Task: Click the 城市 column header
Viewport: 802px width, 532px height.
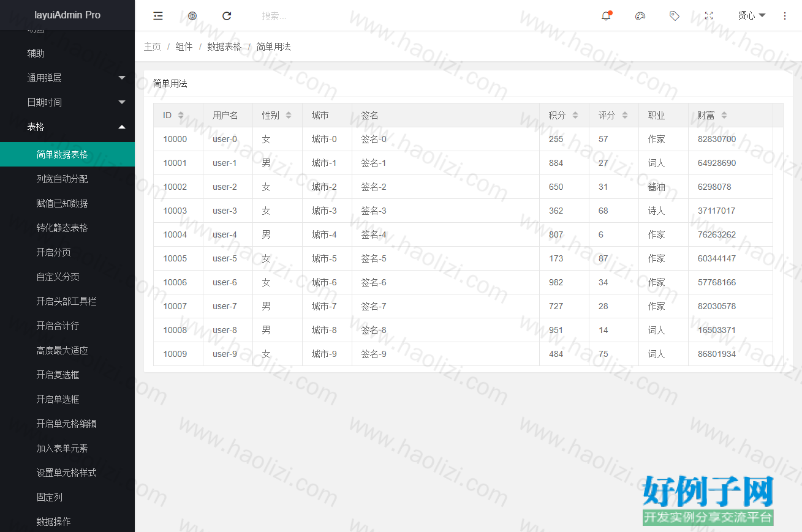Action: point(327,115)
